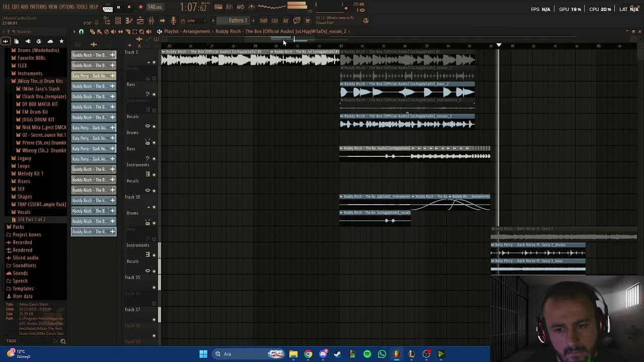Click the Alt key button

click(x=285, y=21)
